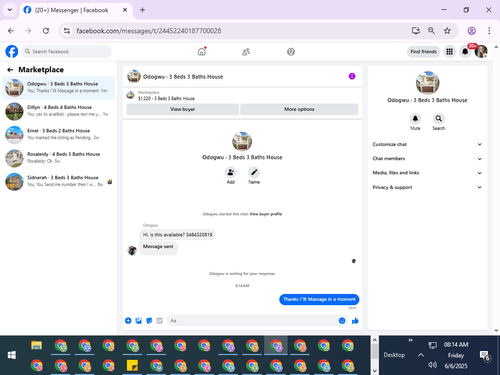Open the Windows Start button
Image resolution: width=500 pixels, height=375 pixels.
[12, 355]
